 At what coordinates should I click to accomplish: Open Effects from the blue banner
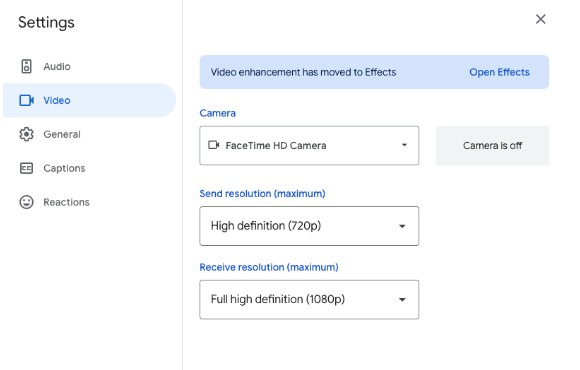point(499,72)
